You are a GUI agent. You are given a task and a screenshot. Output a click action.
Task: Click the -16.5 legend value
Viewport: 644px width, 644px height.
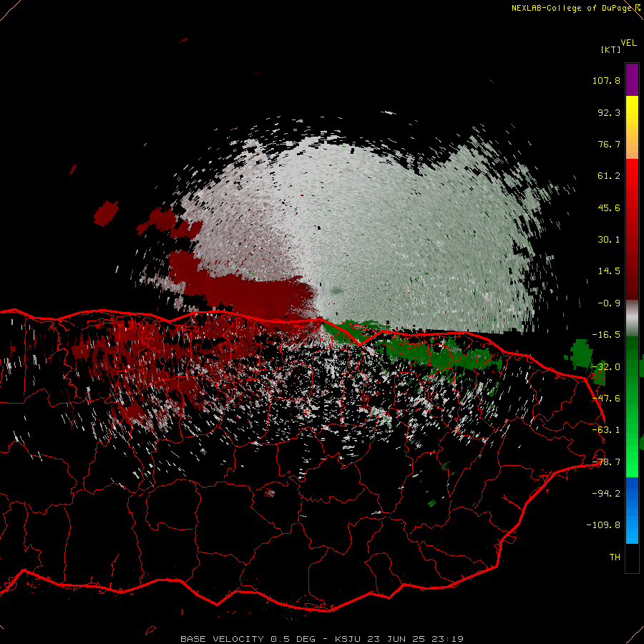pos(606,335)
